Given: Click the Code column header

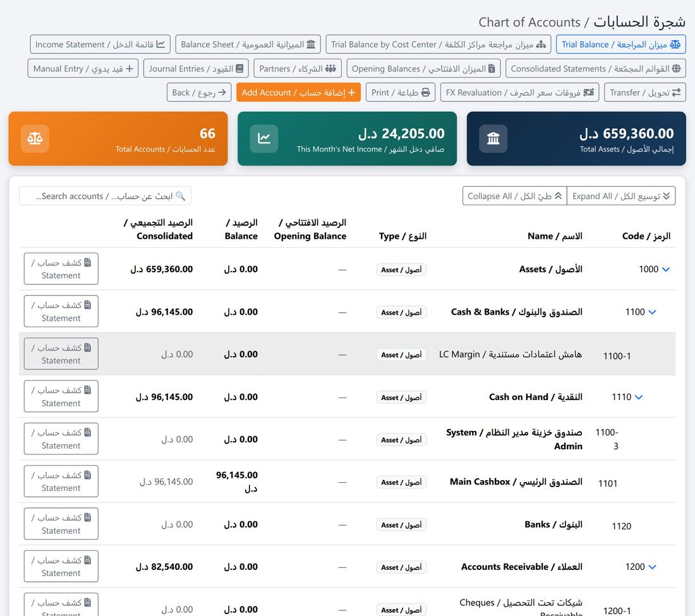Looking at the screenshot, I should click(x=646, y=236).
